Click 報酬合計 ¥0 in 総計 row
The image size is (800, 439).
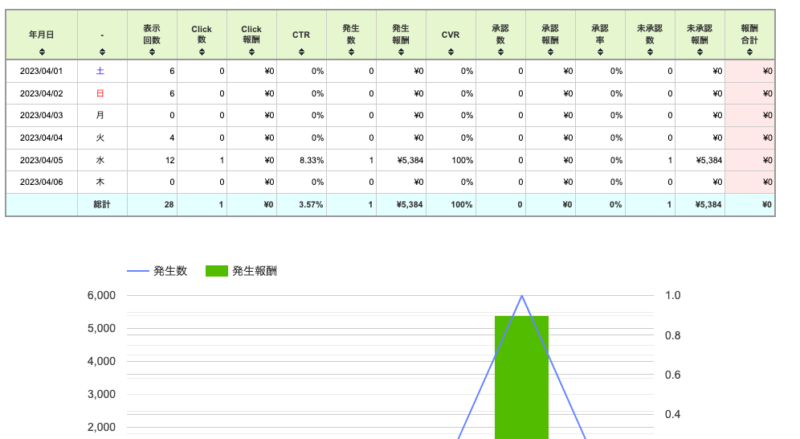click(x=767, y=205)
